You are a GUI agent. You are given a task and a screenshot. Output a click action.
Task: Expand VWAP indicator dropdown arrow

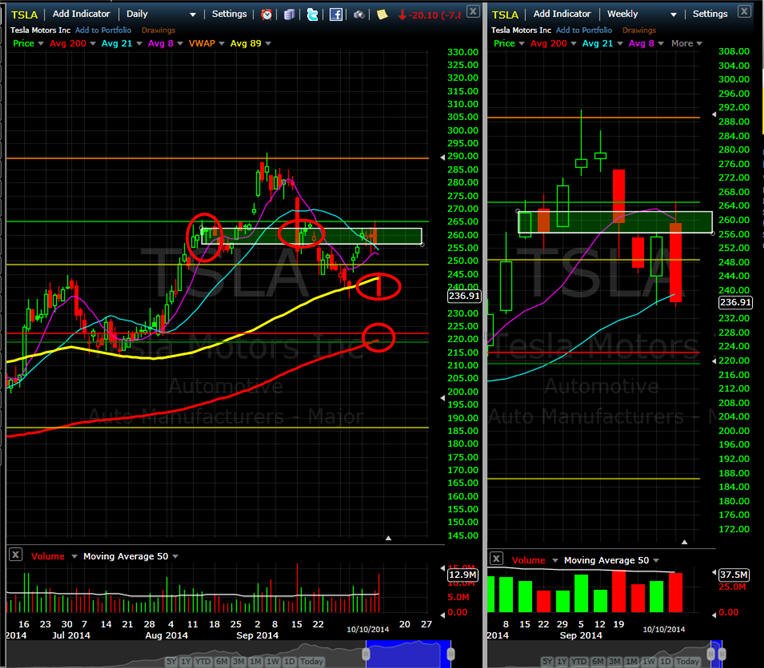[222, 43]
